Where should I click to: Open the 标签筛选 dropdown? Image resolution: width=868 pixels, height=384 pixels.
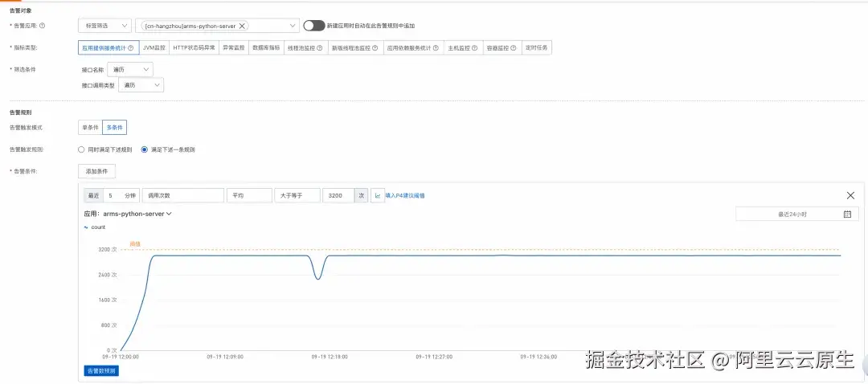[x=105, y=26]
